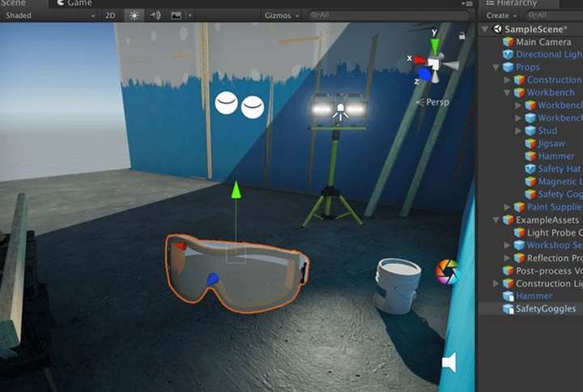The width and height of the screenshot is (583, 392).
Task: Select Safety Hat in Hierarchy
Action: pyautogui.click(x=560, y=168)
